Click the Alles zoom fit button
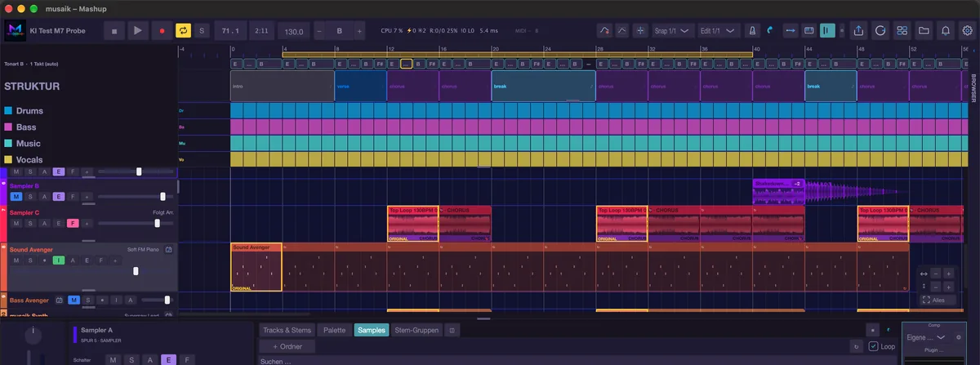The width and height of the screenshot is (980, 365). pos(938,300)
